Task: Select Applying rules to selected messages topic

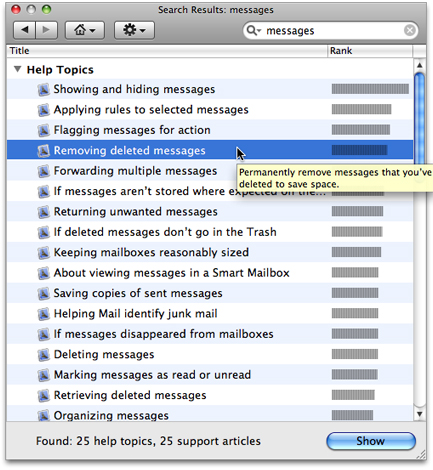Action: (210, 110)
